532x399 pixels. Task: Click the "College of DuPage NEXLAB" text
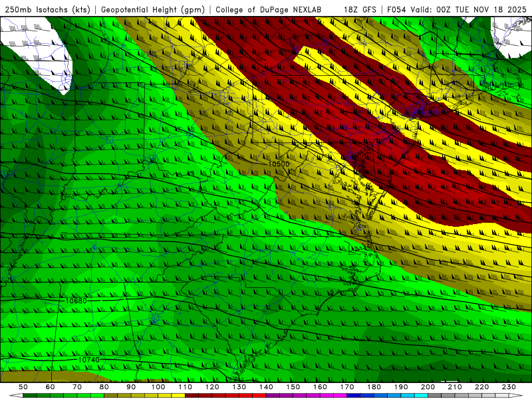(x=268, y=9)
